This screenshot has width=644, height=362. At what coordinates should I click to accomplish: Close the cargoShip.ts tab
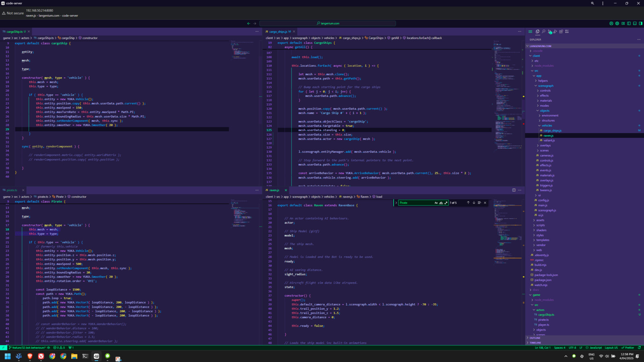point(29,31)
